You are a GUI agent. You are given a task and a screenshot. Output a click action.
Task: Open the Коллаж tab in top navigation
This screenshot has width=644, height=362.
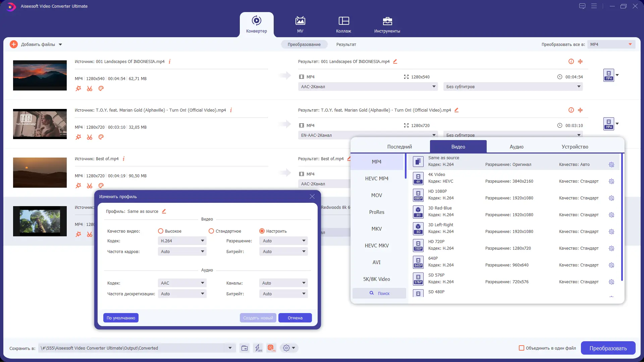click(343, 24)
